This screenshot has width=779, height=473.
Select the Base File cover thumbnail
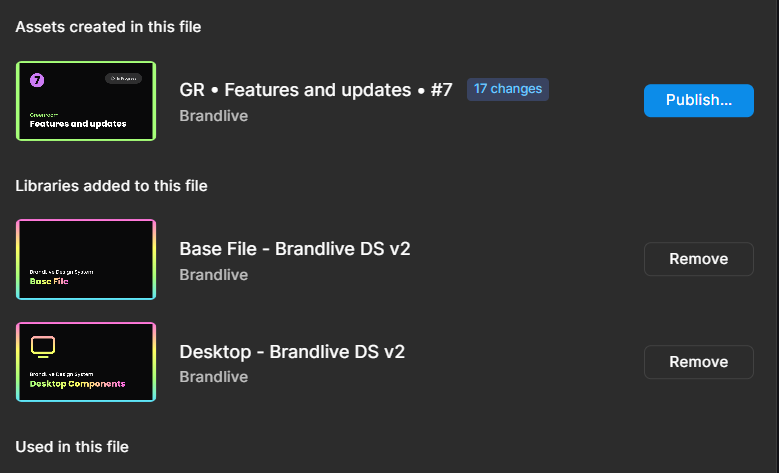click(x=86, y=259)
